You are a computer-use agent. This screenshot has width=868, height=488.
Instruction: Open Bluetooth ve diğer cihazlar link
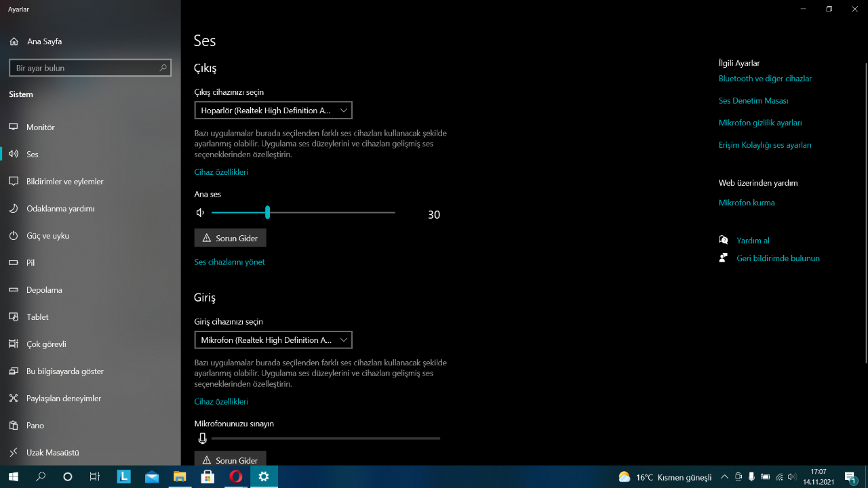(x=765, y=79)
